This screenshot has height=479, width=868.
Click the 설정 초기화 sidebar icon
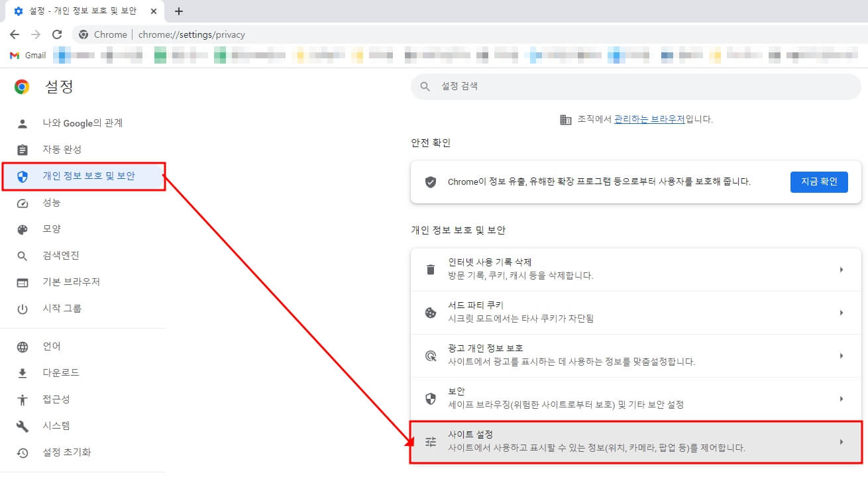(24, 452)
